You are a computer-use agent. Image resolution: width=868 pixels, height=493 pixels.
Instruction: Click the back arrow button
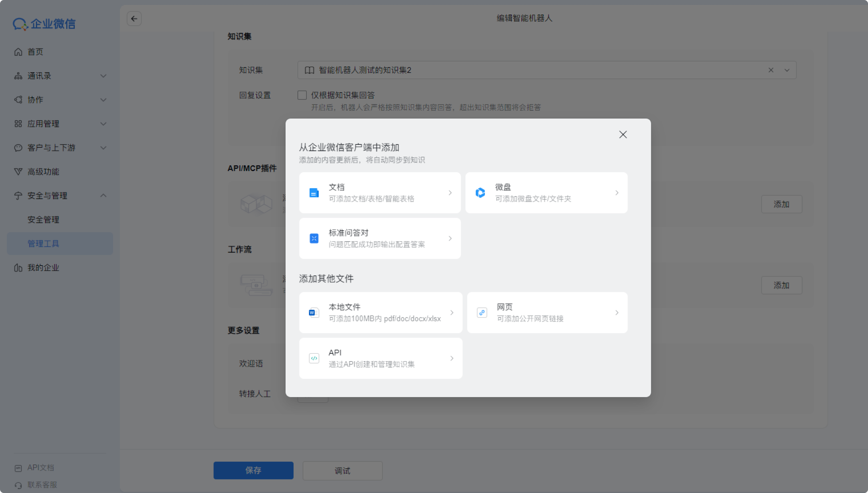(134, 19)
